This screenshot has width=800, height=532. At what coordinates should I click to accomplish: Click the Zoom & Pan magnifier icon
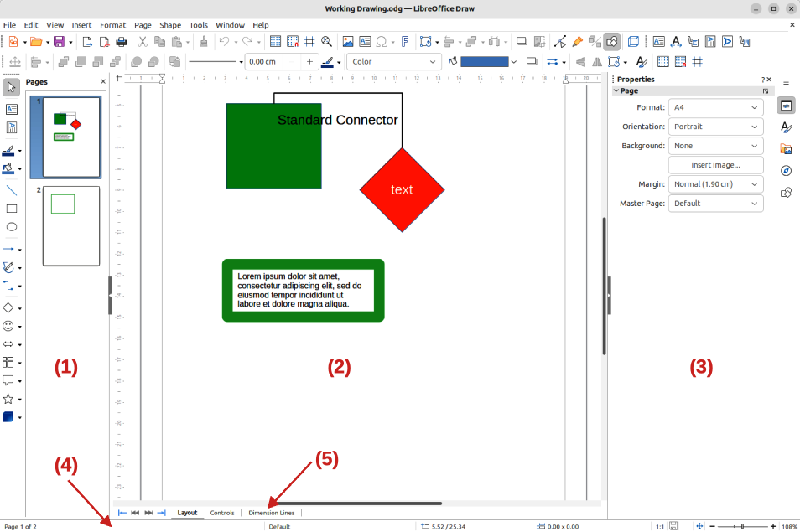(x=326, y=42)
